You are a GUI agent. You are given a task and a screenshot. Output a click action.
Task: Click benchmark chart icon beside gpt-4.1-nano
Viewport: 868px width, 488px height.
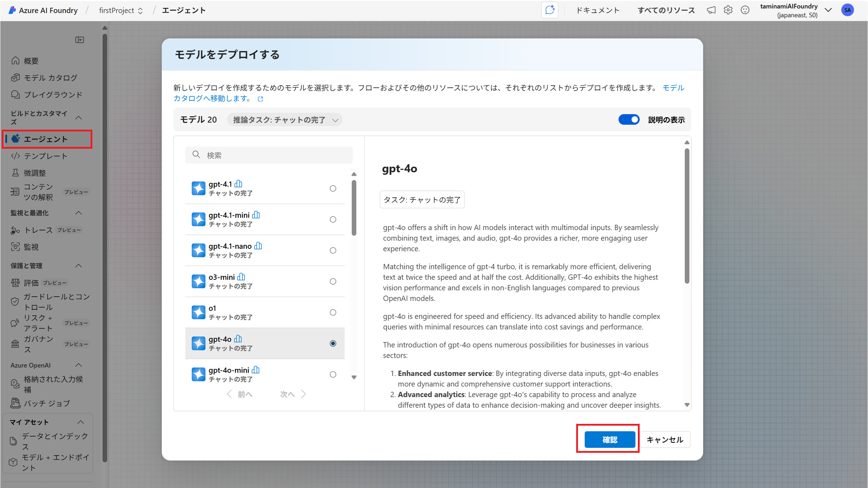tap(258, 246)
